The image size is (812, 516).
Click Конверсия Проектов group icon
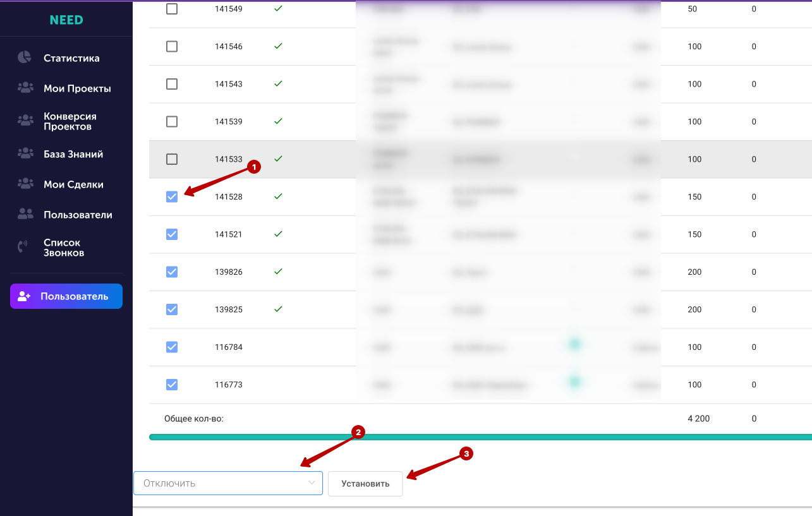tap(25, 119)
